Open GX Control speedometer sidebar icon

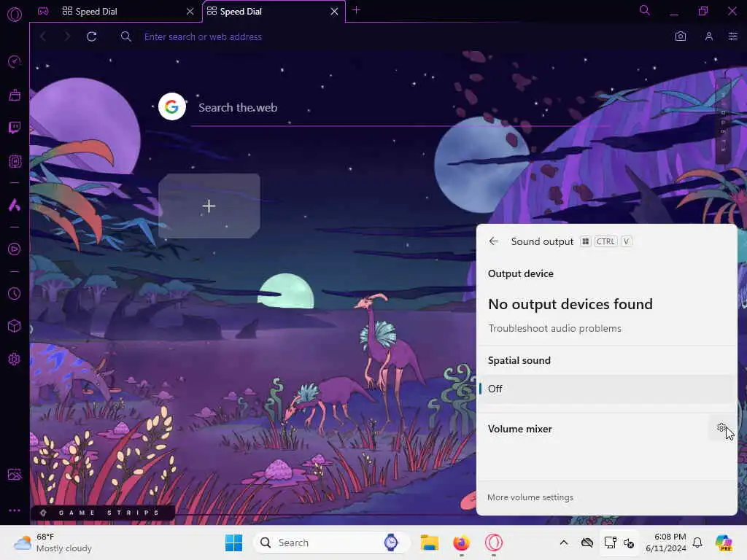click(x=15, y=61)
